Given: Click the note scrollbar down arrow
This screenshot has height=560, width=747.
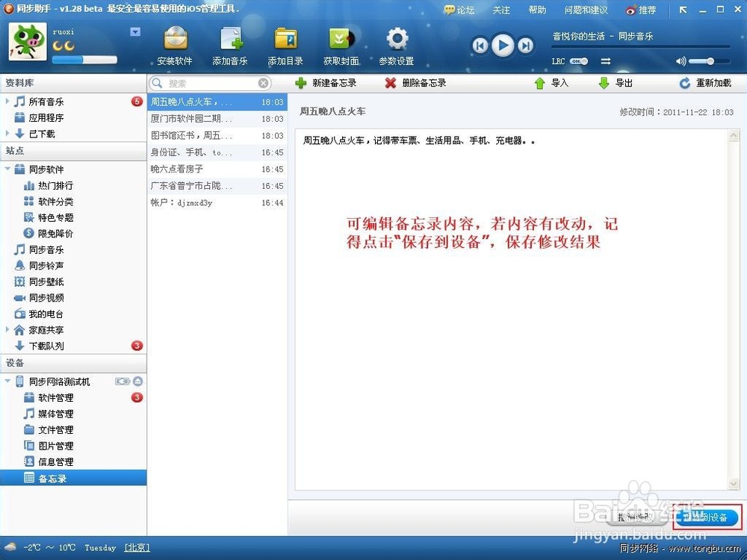Looking at the screenshot, I should coord(734,484).
